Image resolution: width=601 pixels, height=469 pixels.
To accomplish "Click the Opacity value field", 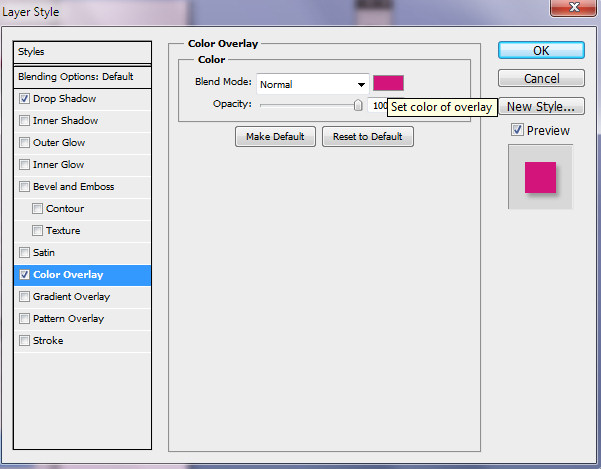I will [378, 105].
